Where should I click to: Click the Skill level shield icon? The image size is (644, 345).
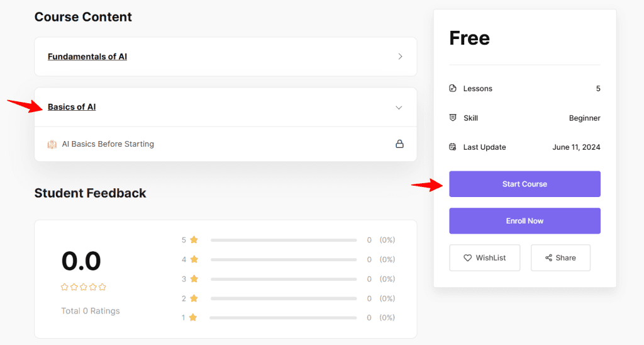click(453, 118)
